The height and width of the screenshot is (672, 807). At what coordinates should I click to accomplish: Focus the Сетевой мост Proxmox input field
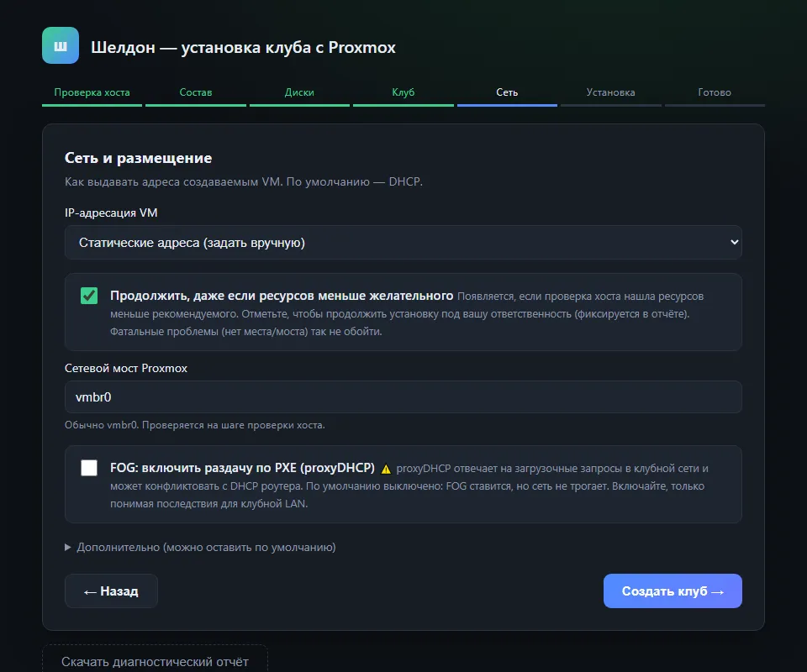(403, 397)
